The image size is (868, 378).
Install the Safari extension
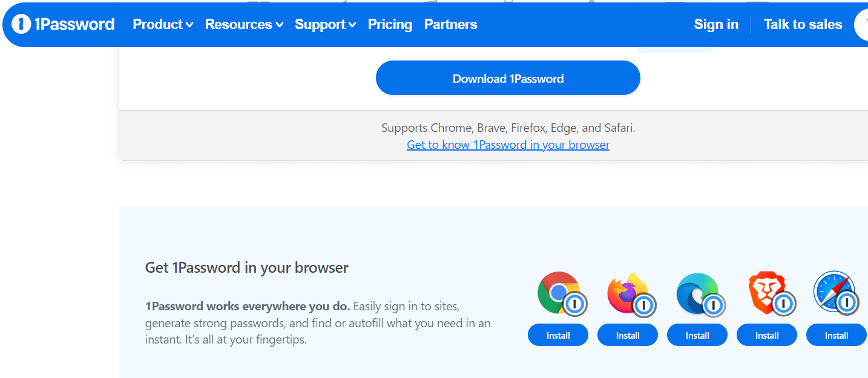pyautogui.click(x=836, y=334)
